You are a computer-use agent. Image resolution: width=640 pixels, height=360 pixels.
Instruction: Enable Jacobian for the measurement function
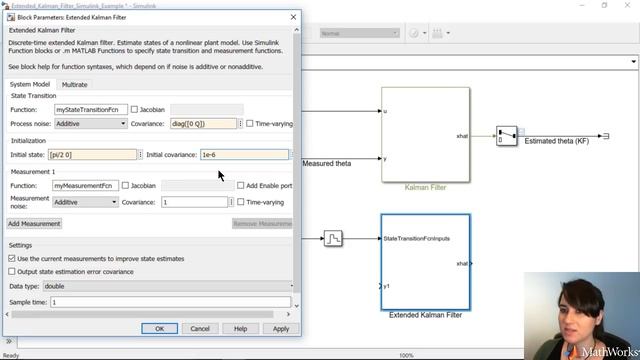pyautogui.click(x=125, y=185)
